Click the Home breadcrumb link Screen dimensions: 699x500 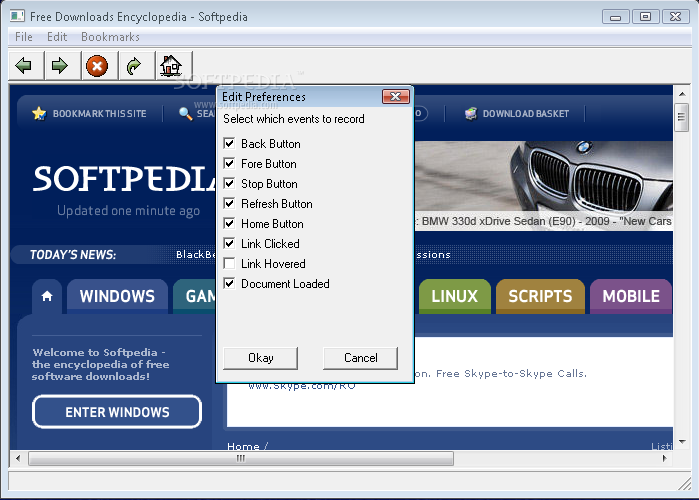(x=243, y=446)
